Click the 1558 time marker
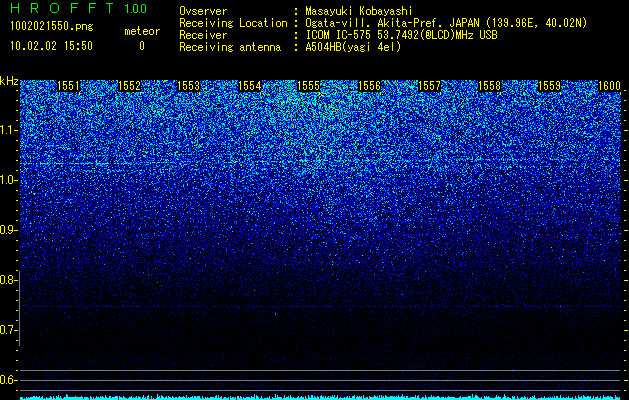Viewport: 629px width, 400px height. click(x=489, y=86)
